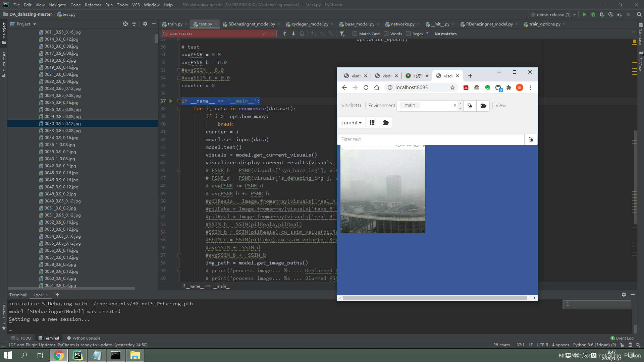Click the clear search text icon
Screen dimensions: 644x362
(x=273, y=34)
